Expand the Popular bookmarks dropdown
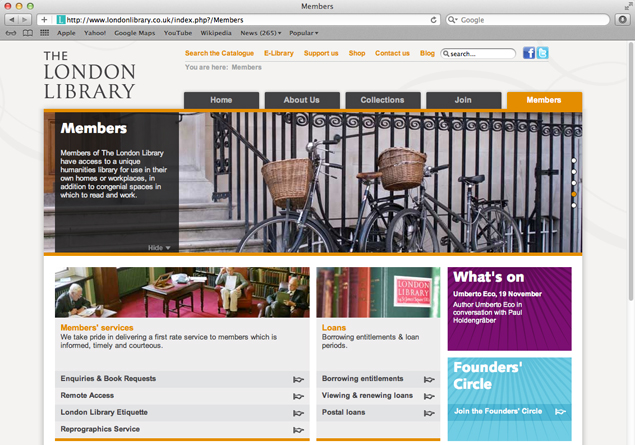Screen dimensions: 635x445 (304, 33)
